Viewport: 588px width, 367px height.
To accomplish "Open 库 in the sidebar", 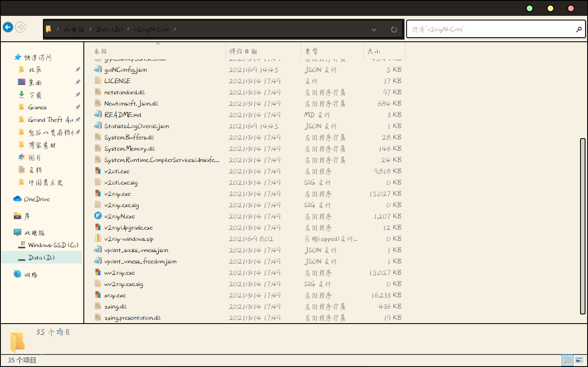I will click(x=27, y=216).
